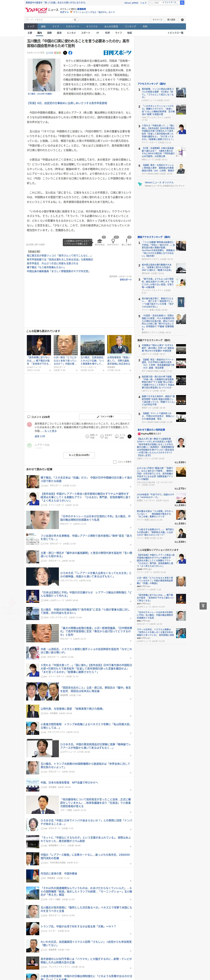Click the scroll-to-top arrow button
The height and width of the screenshot is (980, 210).
coord(203,606)
